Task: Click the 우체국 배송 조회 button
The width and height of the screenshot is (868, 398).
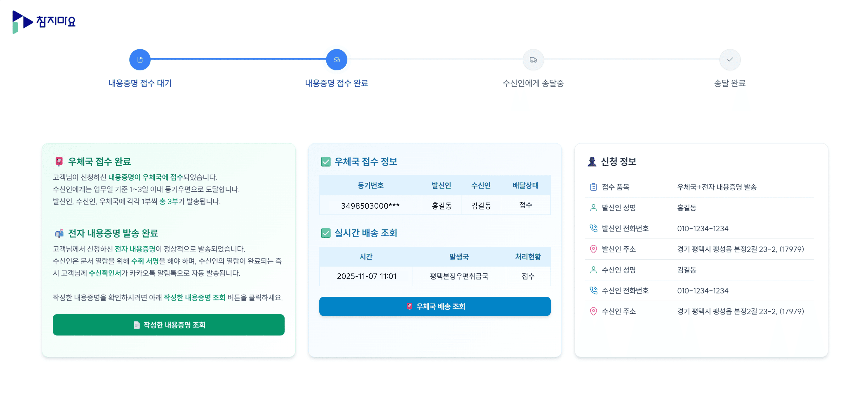Action: [435, 306]
